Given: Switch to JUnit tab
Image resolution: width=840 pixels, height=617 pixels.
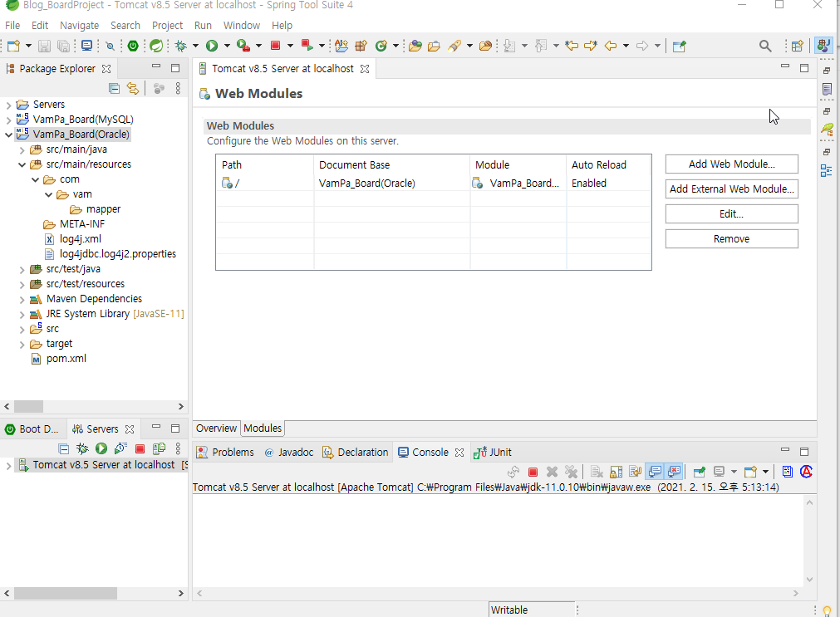Looking at the screenshot, I should pos(493,452).
